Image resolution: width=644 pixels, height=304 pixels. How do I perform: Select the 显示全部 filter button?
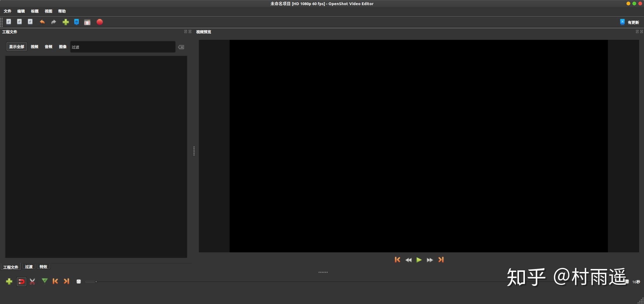[17, 47]
